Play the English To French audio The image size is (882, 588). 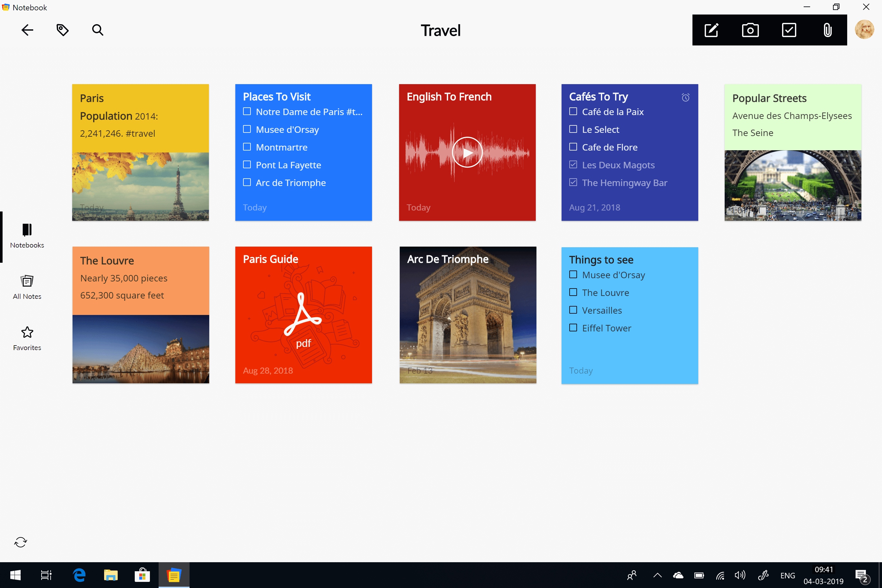click(x=467, y=152)
